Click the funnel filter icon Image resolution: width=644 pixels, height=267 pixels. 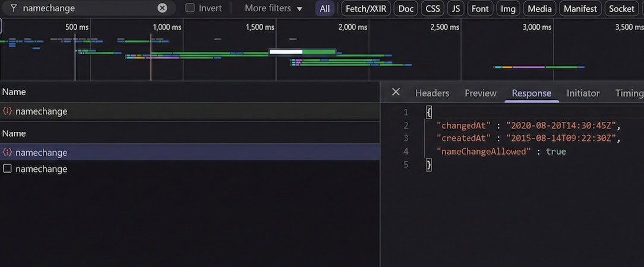click(12, 8)
